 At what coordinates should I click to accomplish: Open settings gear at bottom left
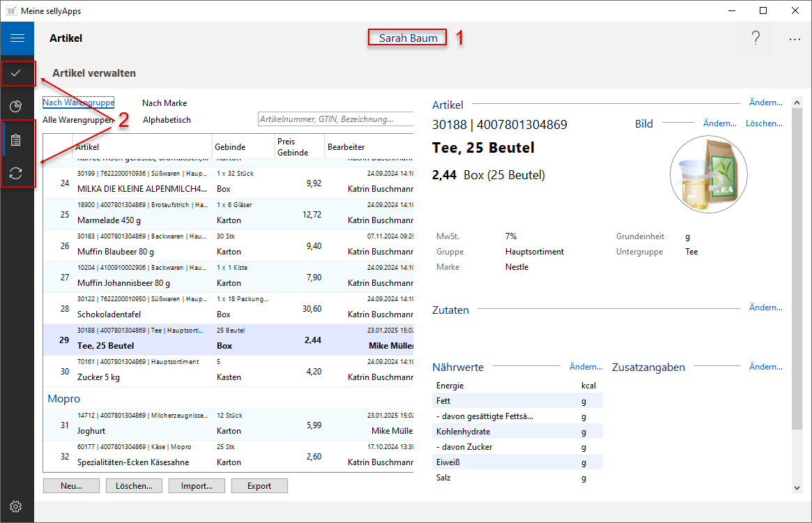(17, 506)
